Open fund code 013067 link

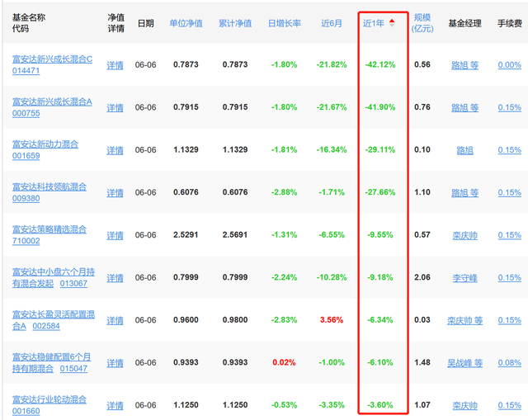click(x=73, y=283)
